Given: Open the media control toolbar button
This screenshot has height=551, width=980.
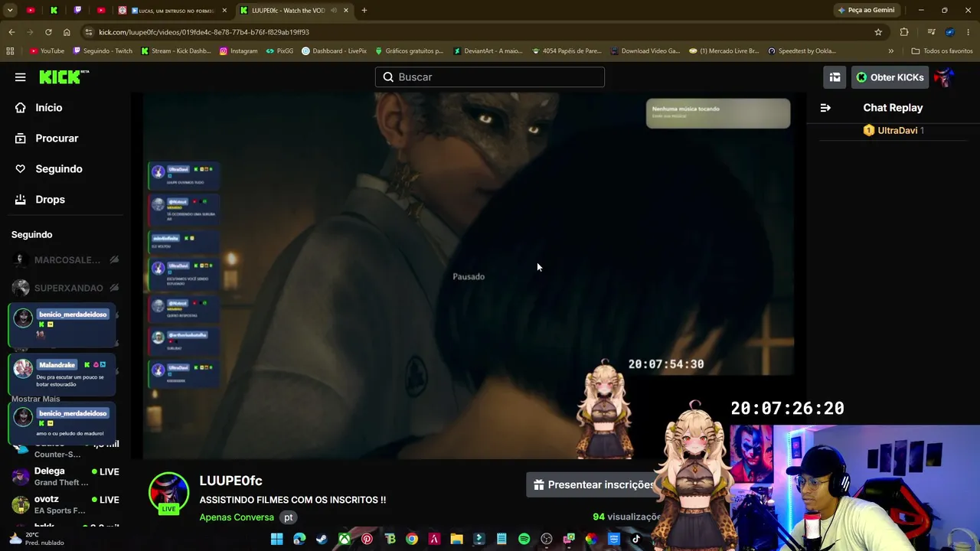Looking at the screenshot, I should [x=931, y=32].
